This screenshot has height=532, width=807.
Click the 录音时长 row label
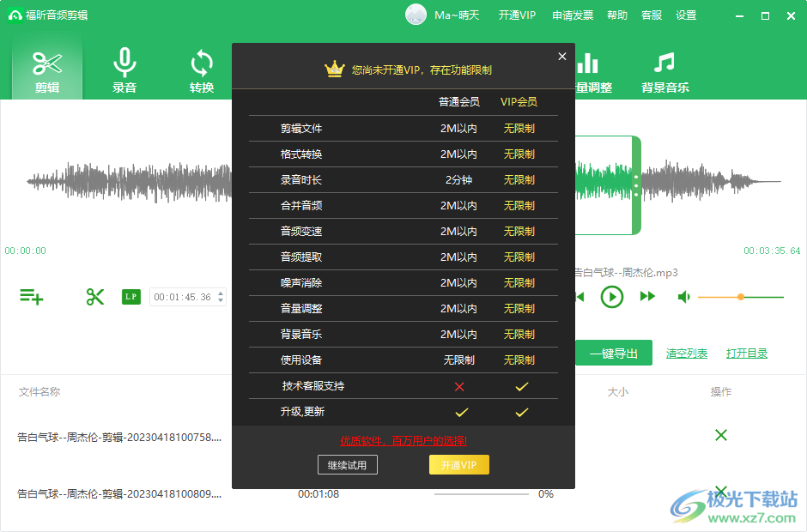tap(301, 180)
